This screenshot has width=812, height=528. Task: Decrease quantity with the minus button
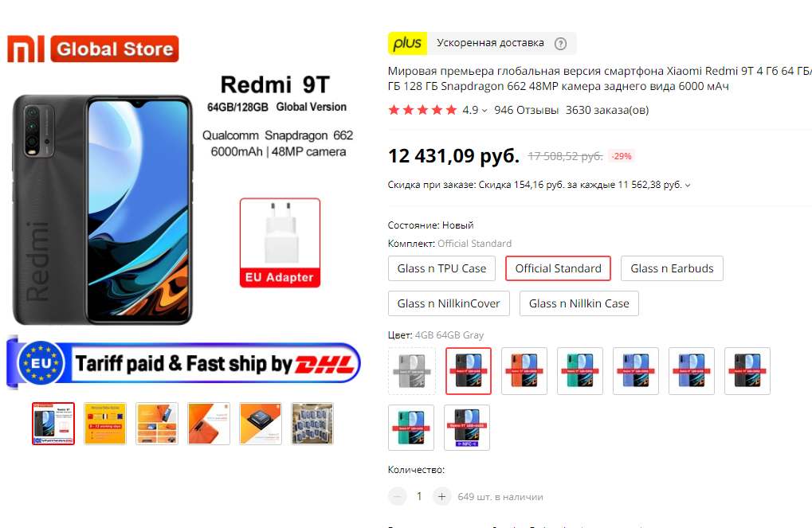click(x=397, y=497)
